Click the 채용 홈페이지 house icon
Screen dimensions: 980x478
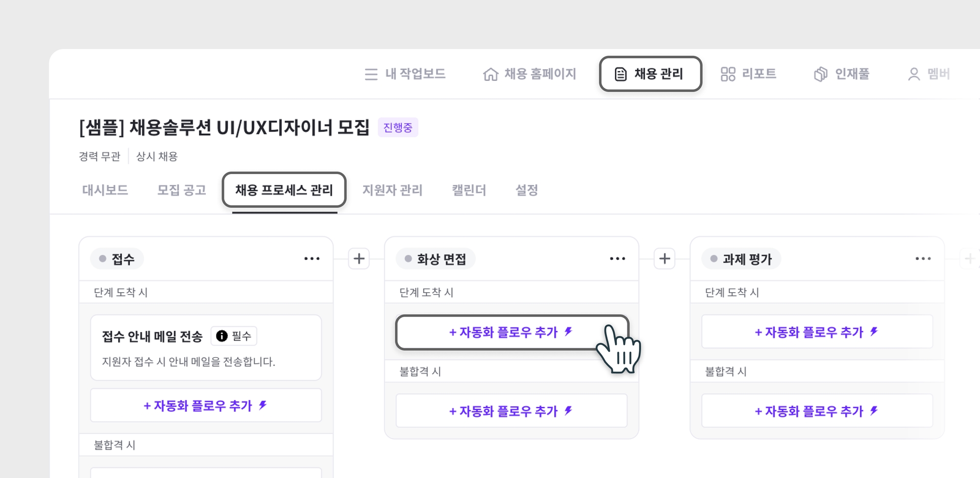click(490, 74)
